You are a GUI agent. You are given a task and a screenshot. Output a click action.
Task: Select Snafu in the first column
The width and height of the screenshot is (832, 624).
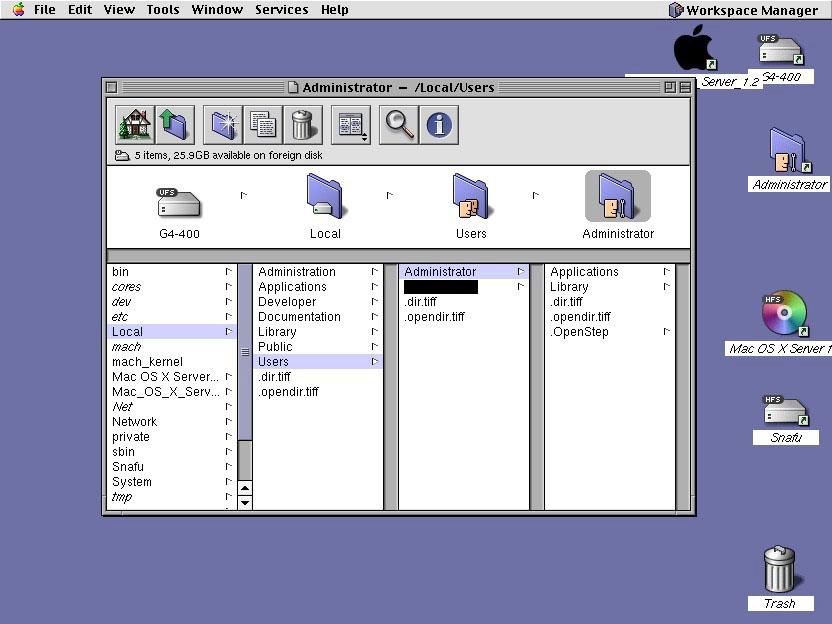172,467
